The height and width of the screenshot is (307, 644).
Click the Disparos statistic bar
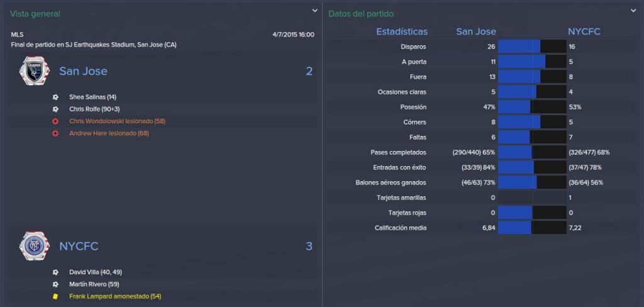pyautogui.click(x=532, y=47)
